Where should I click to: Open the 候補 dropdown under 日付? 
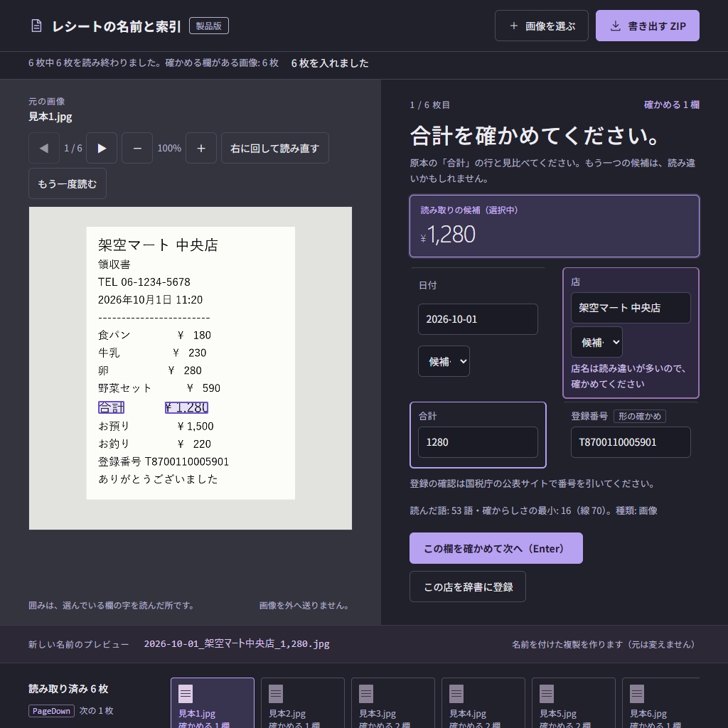click(444, 361)
